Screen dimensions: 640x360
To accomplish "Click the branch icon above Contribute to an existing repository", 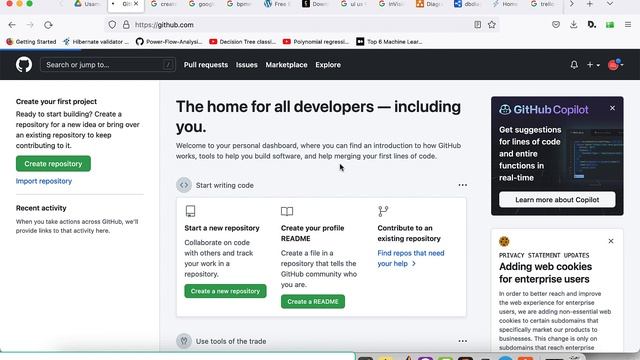I will (x=383, y=211).
